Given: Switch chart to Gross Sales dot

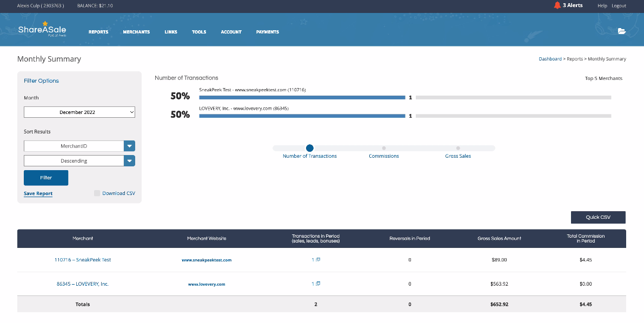Looking at the screenshot, I should (x=458, y=148).
